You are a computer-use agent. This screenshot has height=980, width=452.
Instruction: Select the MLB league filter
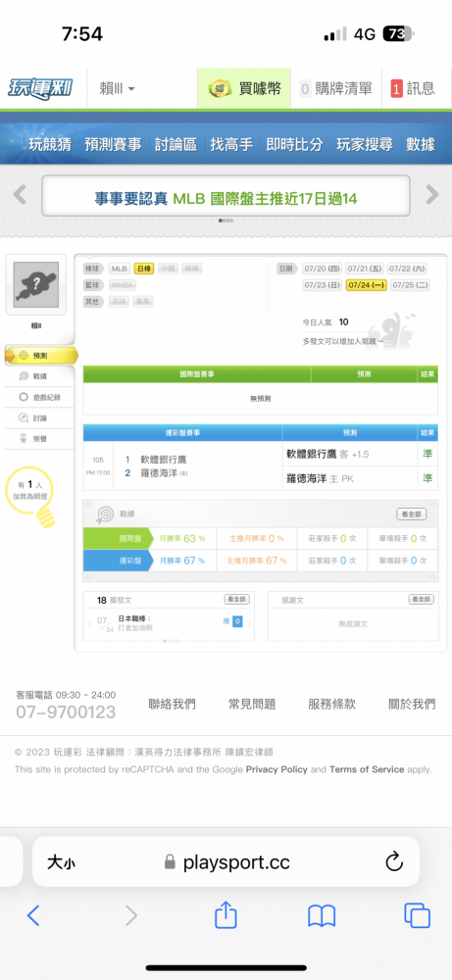click(120, 269)
